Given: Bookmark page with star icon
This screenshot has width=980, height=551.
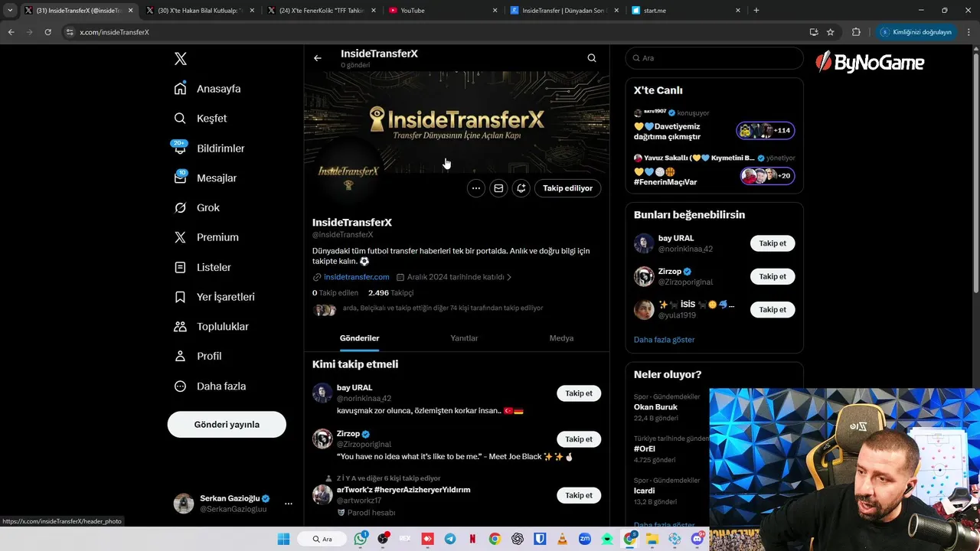Looking at the screenshot, I should [x=831, y=32].
